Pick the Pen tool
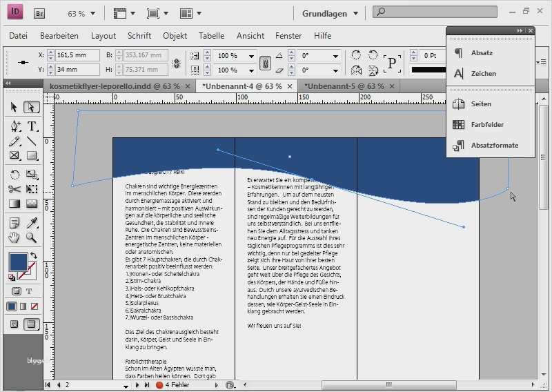The width and height of the screenshot is (552, 392). click(14, 126)
